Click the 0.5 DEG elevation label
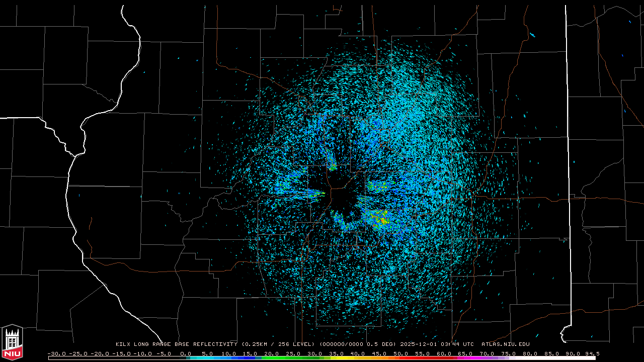This screenshot has height=362, width=644. coord(385,344)
